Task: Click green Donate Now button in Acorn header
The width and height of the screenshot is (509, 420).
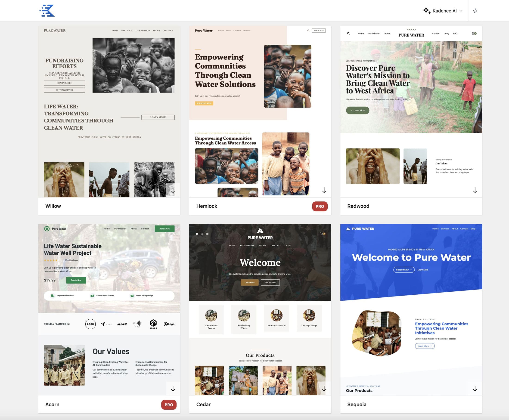Action: click(164, 229)
